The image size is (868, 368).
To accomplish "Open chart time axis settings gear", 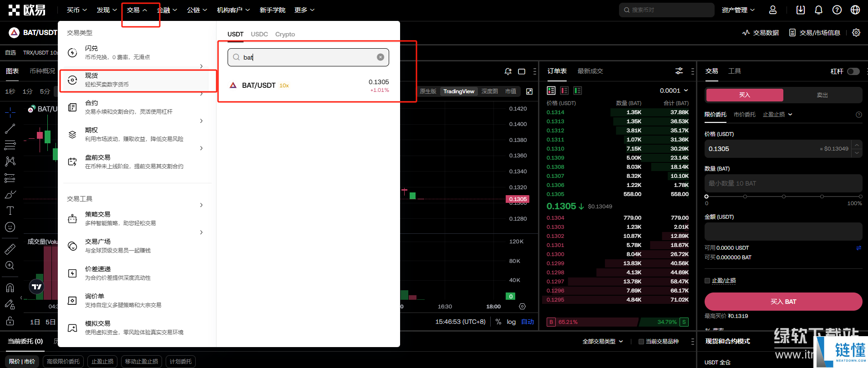I will pos(522,307).
